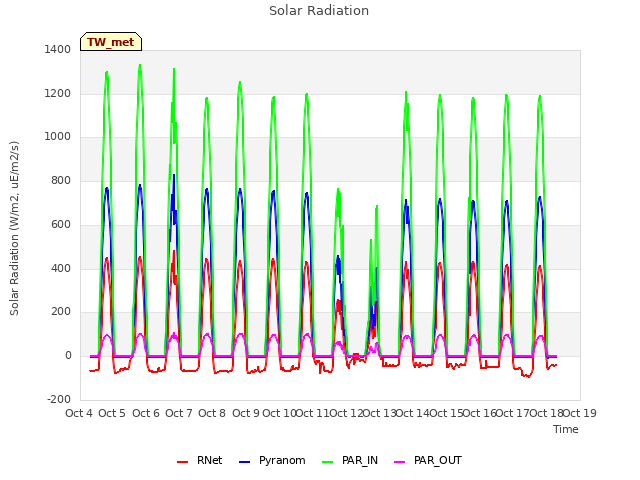Click the Oct 4 x-axis label

[79, 413]
